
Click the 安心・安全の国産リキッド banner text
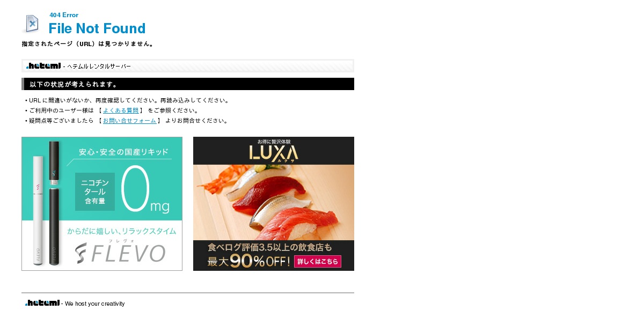pyautogui.click(x=124, y=152)
